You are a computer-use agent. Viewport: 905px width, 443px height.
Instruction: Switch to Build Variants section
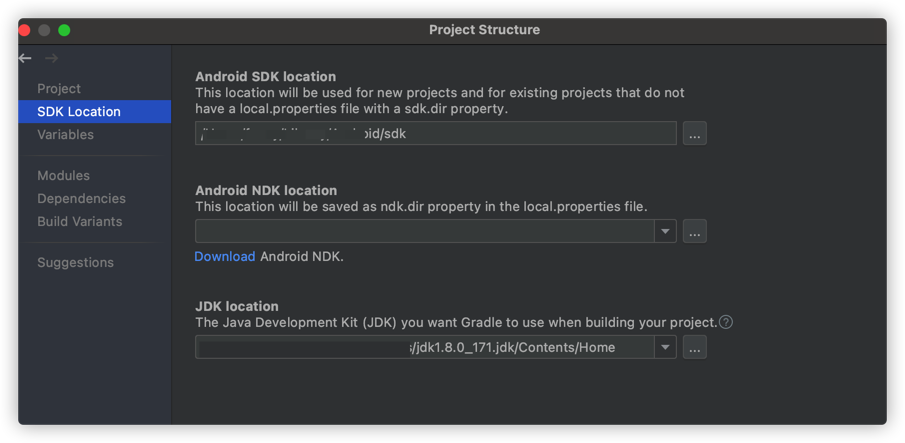pos(79,222)
